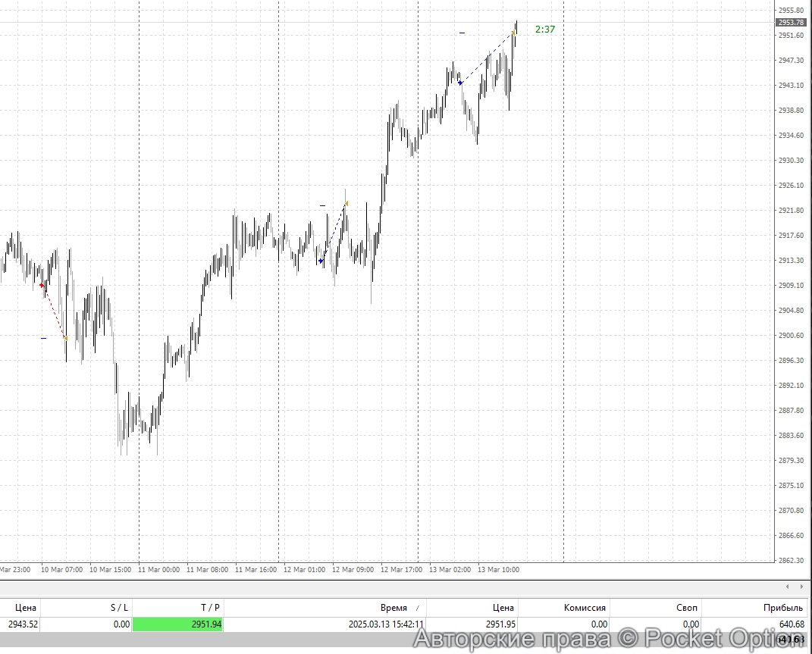Click the blue entry arrow near 12 Mar 01:00

coord(321,259)
